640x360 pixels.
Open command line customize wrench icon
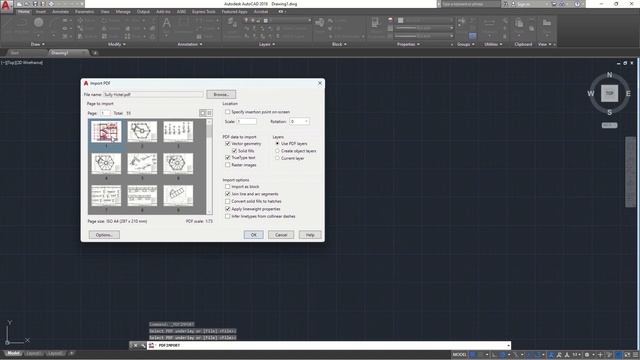142,345
